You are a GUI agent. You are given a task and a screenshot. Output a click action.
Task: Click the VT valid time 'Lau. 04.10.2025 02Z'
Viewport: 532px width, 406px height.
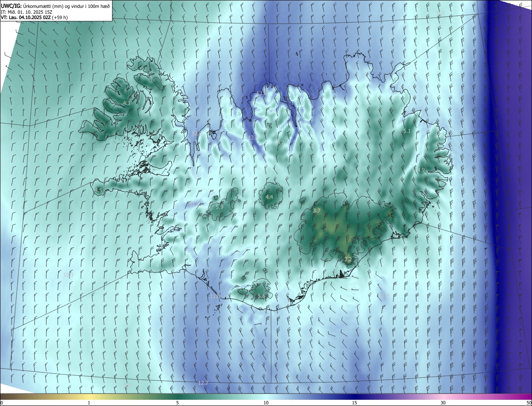pyautogui.click(x=34, y=17)
